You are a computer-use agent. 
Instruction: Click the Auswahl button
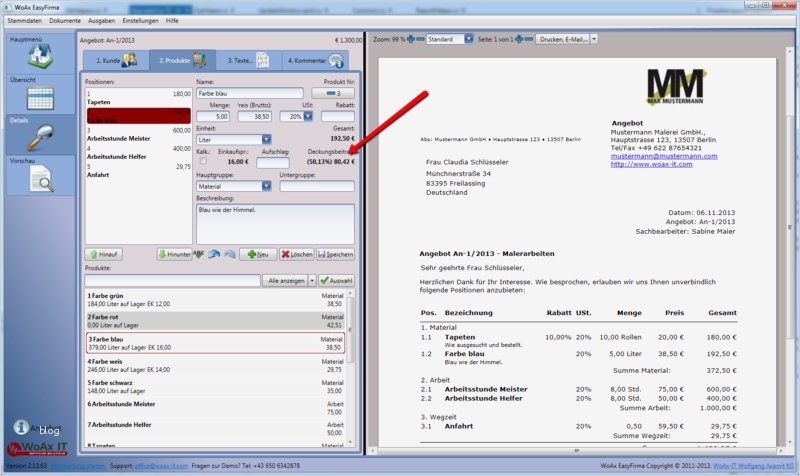pos(336,281)
